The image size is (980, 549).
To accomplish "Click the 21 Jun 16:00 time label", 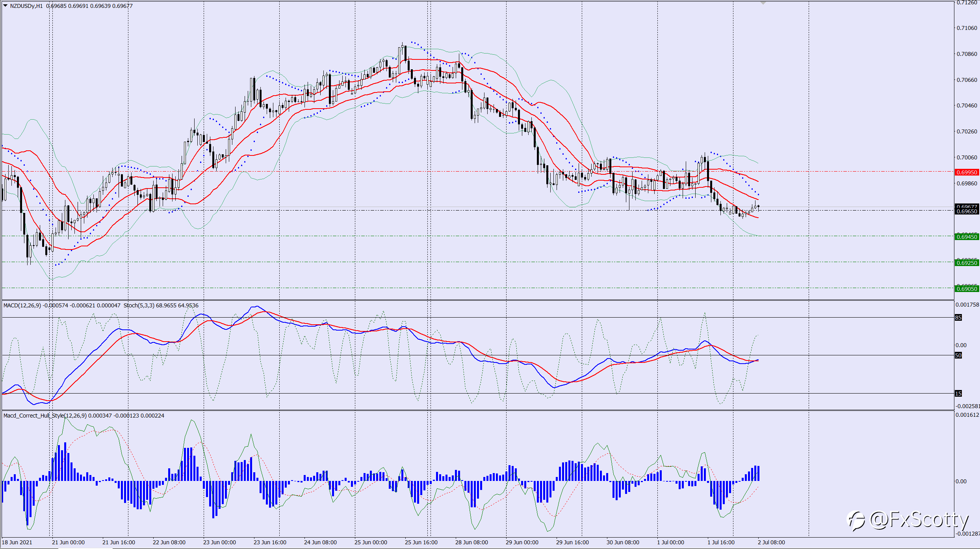I will 119,542.
